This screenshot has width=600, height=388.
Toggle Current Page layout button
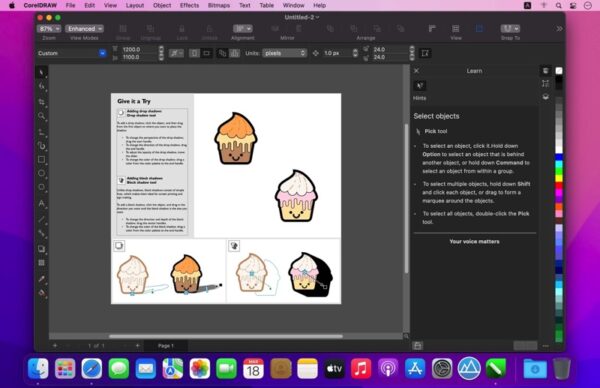tap(235, 53)
